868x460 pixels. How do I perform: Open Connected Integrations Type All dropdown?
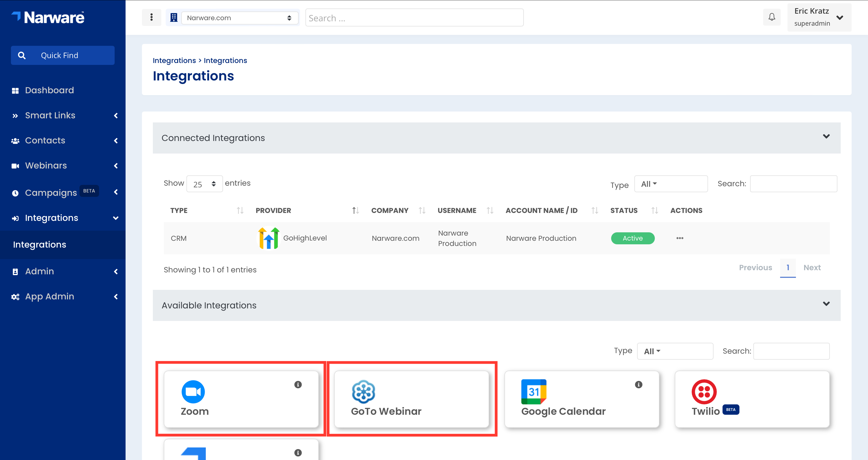(671, 184)
